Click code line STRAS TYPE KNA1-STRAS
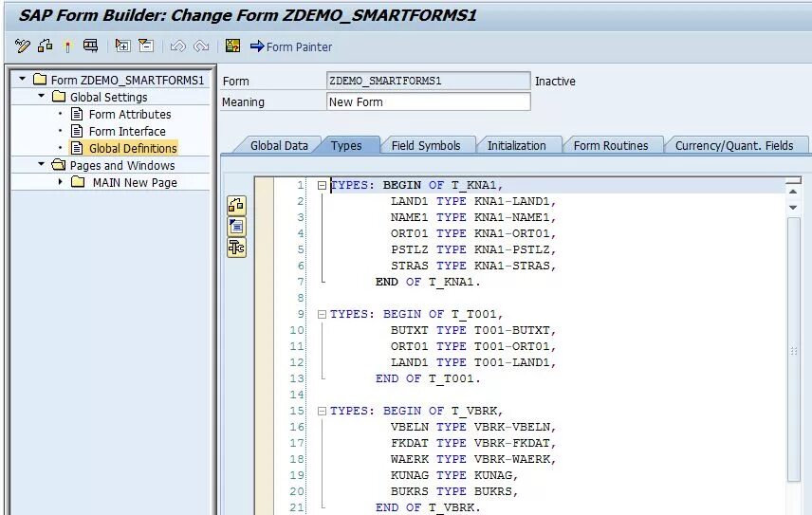The height and width of the screenshot is (515, 812). tap(473, 266)
